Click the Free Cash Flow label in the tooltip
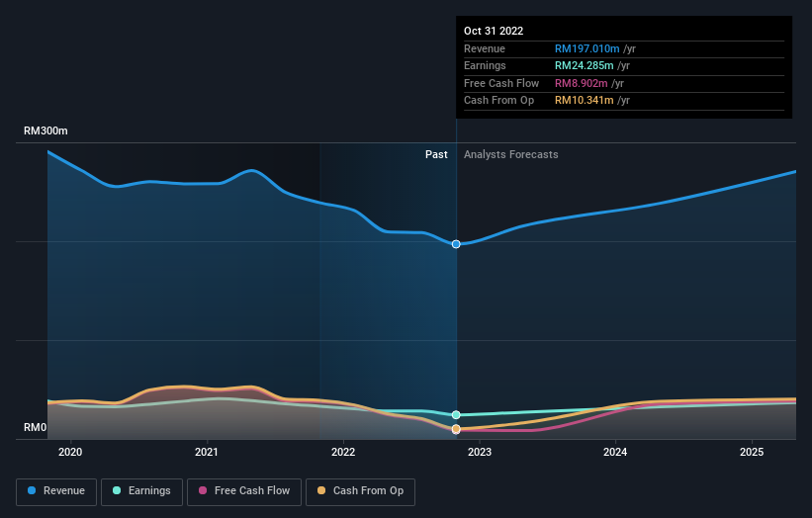Screen dimensions: 812x518 click(501, 83)
